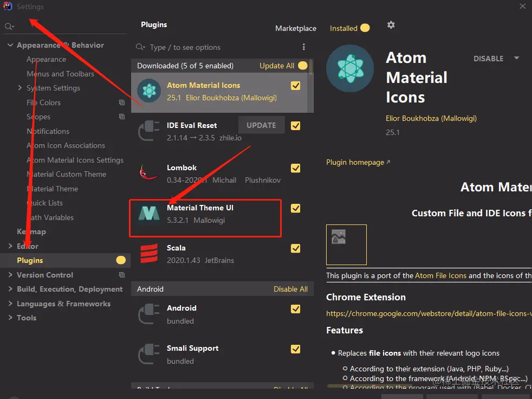
Task: Open the Notifications settings page
Action: tap(48, 131)
